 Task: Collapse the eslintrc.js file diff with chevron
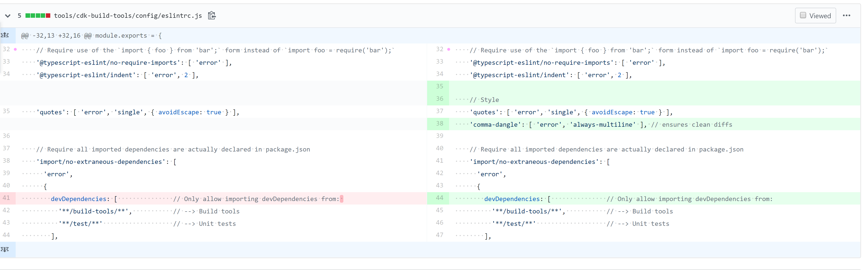pyautogui.click(x=8, y=16)
